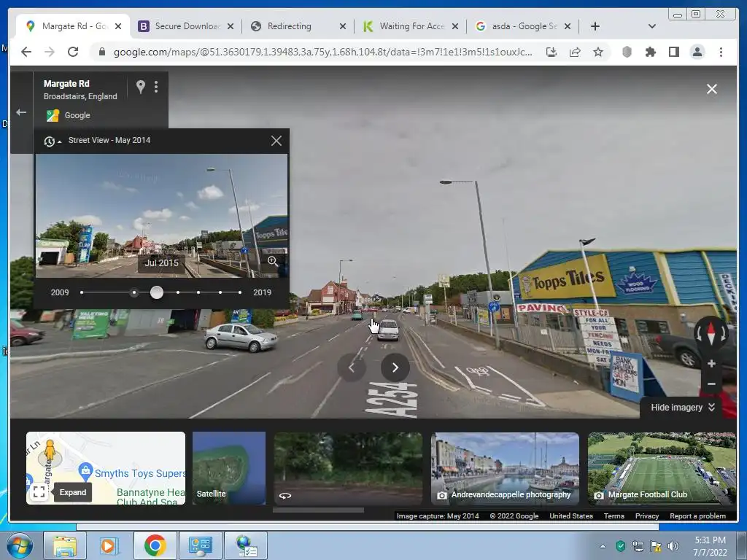Click the location pin icon beside Margate Rd

pyautogui.click(x=141, y=87)
